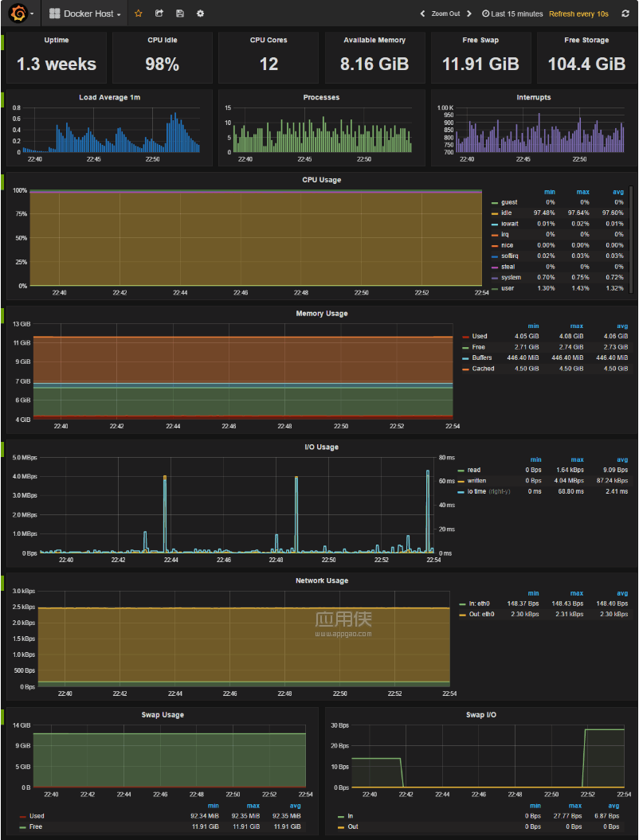Click the Zoom Out time button
Image resolution: width=639 pixels, height=840 pixels.
click(x=446, y=14)
